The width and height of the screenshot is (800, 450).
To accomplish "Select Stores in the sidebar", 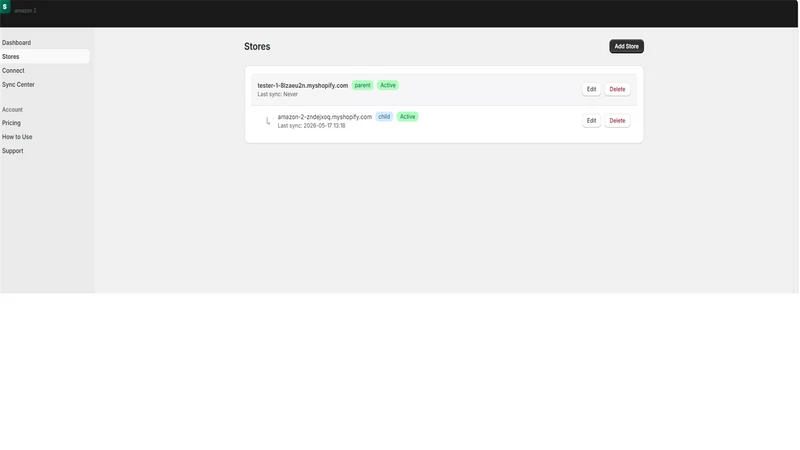I will [x=45, y=57].
